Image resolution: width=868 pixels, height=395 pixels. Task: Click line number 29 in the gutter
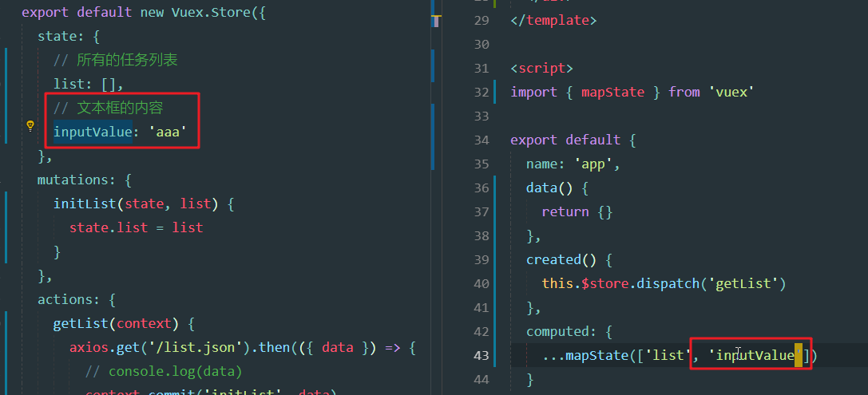[x=481, y=20]
